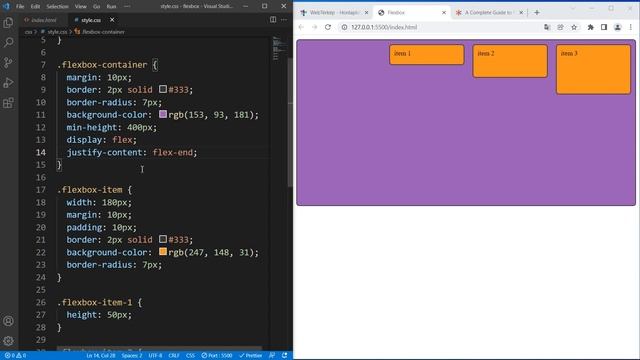640x360 pixels.
Task: Change encoding via UTF-8 status item
Action: coord(155,356)
